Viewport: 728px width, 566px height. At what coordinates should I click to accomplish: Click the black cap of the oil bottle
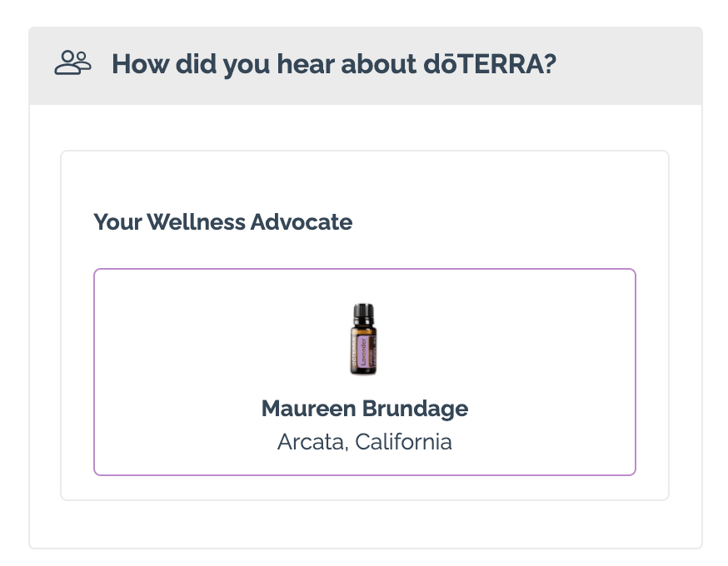click(x=363, y=314)
